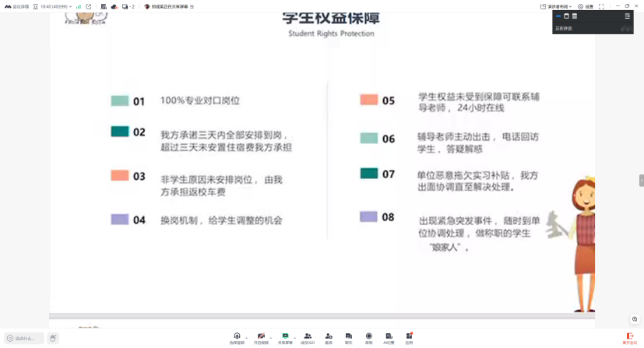Switch floating panel to minimized bar view

coord(558,16)
